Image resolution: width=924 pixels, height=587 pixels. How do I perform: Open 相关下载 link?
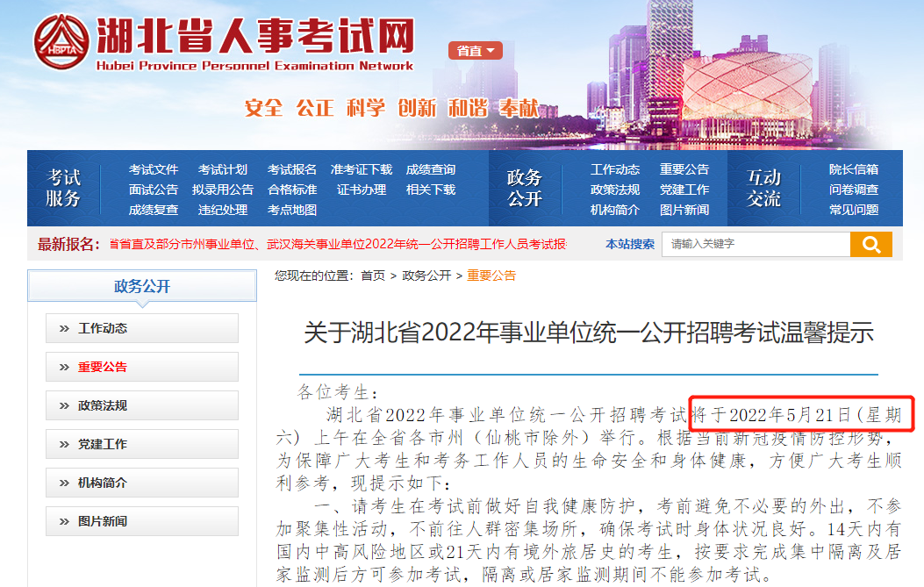[x=431, y=190]
